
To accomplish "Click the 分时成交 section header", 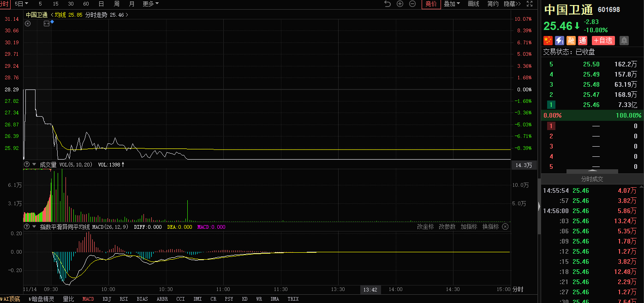I will (x=592, y=178).
